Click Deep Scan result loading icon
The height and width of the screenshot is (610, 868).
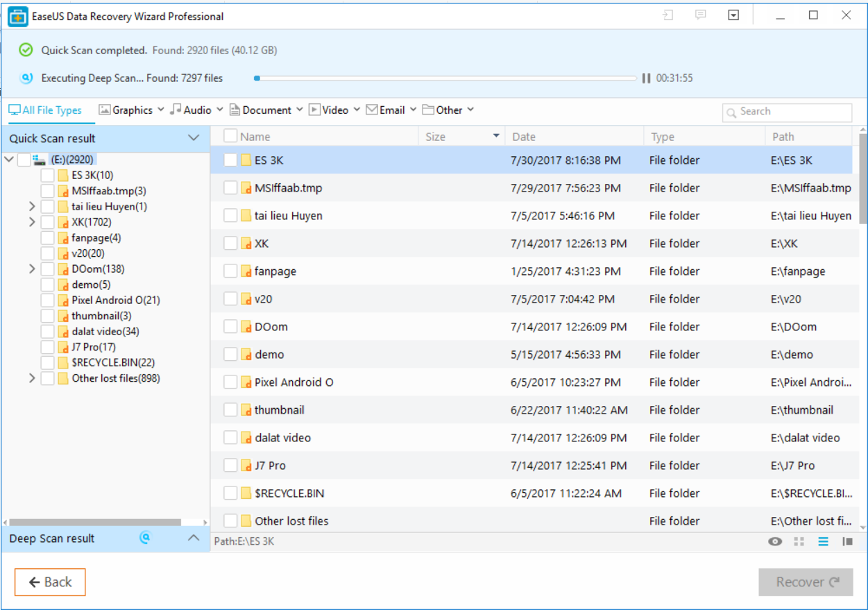[x=145, y=537]
